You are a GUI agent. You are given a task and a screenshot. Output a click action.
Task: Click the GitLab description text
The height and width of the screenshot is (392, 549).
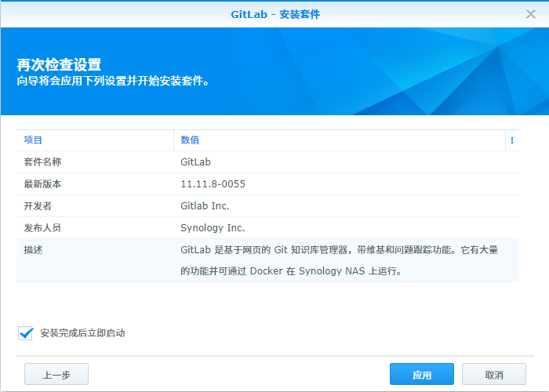tap(340, 260)
